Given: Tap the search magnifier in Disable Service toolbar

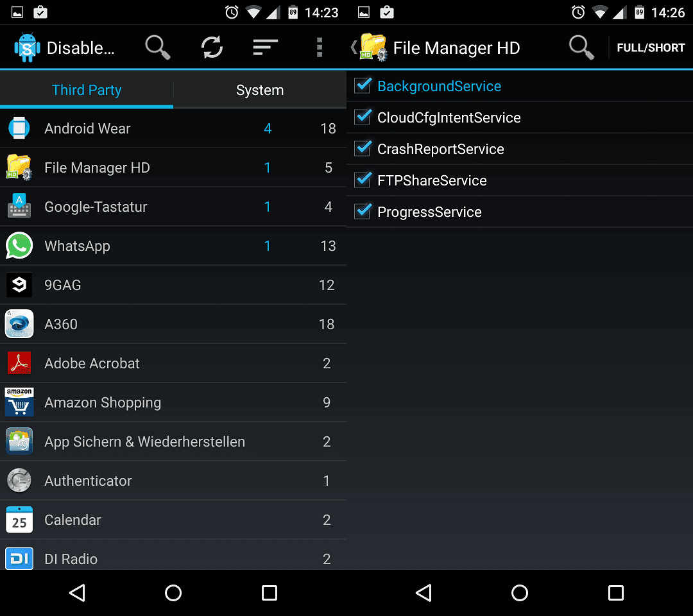Looking at the screenshot, I should pyautogui.click(x=158, y=47).
